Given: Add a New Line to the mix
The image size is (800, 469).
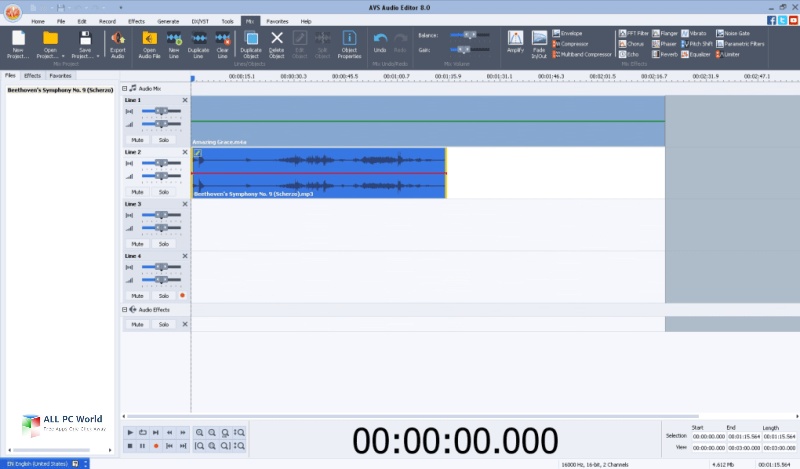Looking at the screenshot, I should click(174, 43).
